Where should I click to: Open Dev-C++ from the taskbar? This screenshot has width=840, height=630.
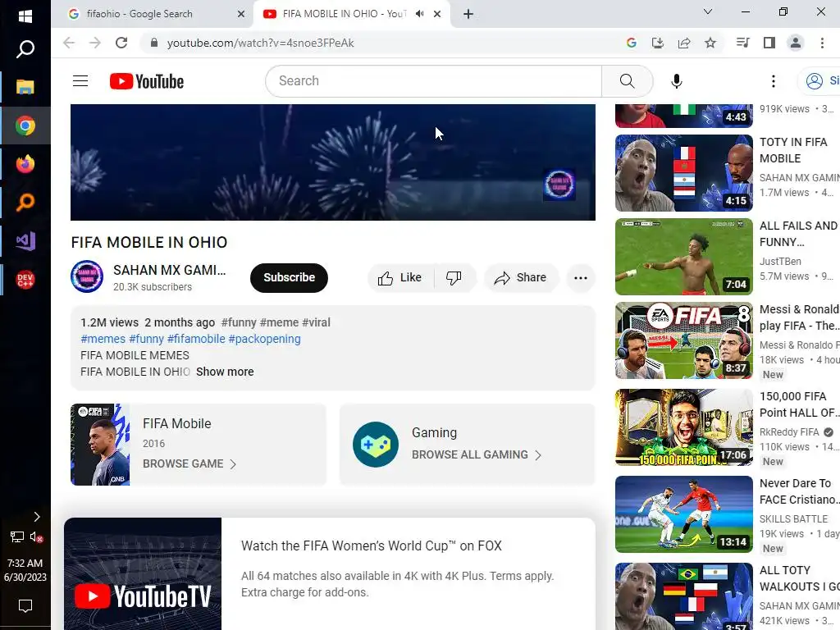[x=25, y=280]
